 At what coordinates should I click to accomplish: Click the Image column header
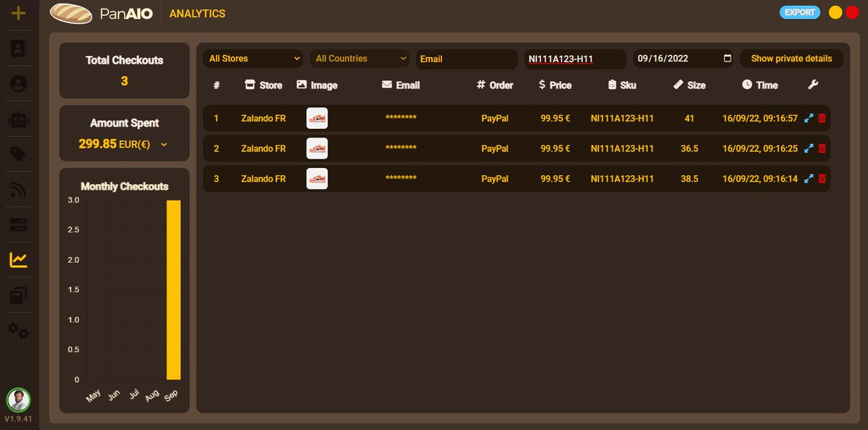coord(317,85)
